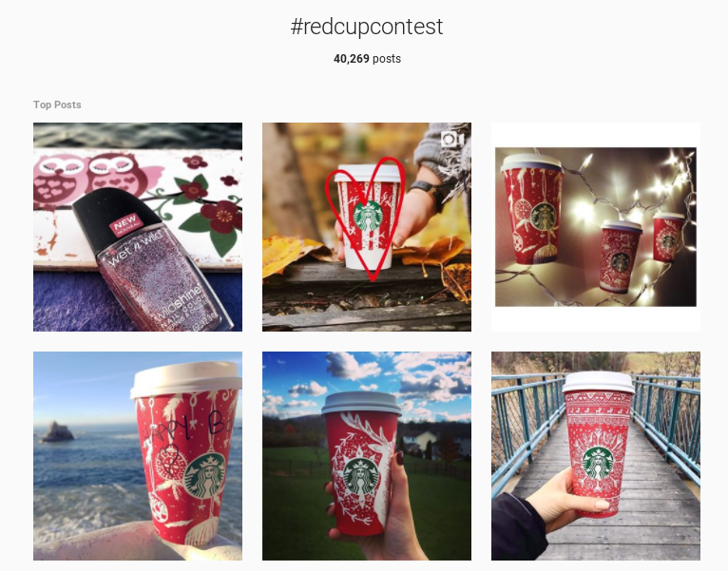Select the reindeer cup against cloudy sky post
Image resolution: width=728 pixels, height=571 pixels.
coord(367,456)
